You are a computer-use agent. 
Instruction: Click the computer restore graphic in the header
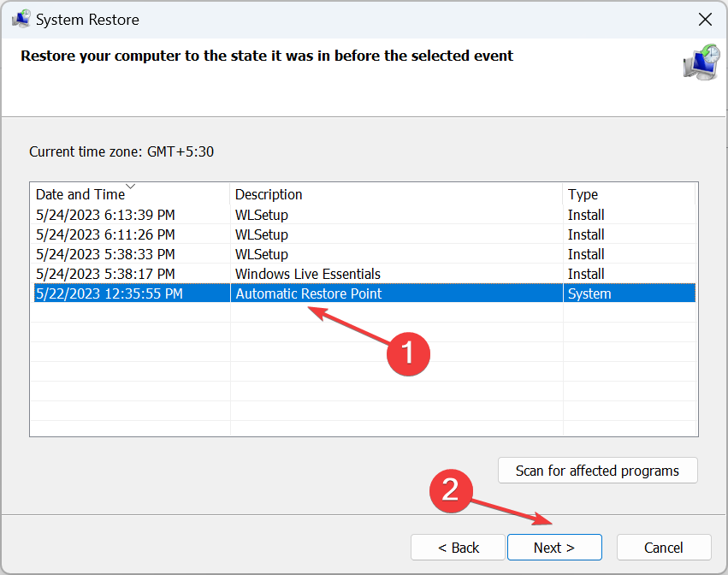(x=701, y=62)
